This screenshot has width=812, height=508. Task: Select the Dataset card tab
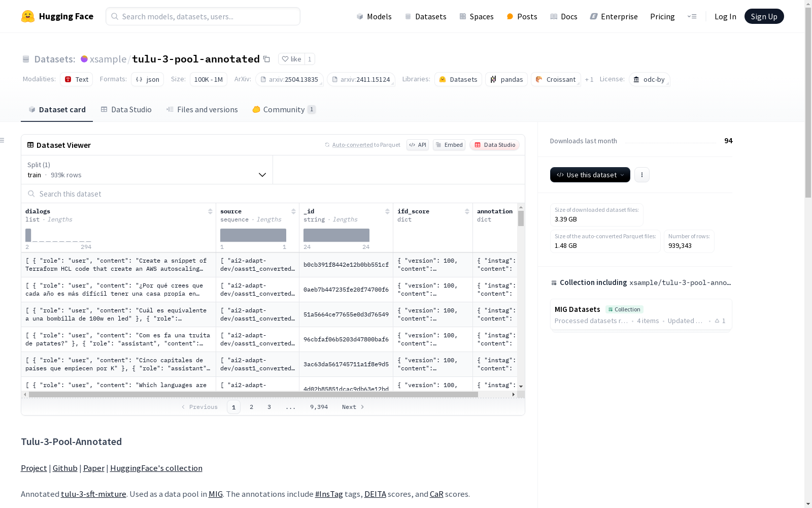(57, 110)
